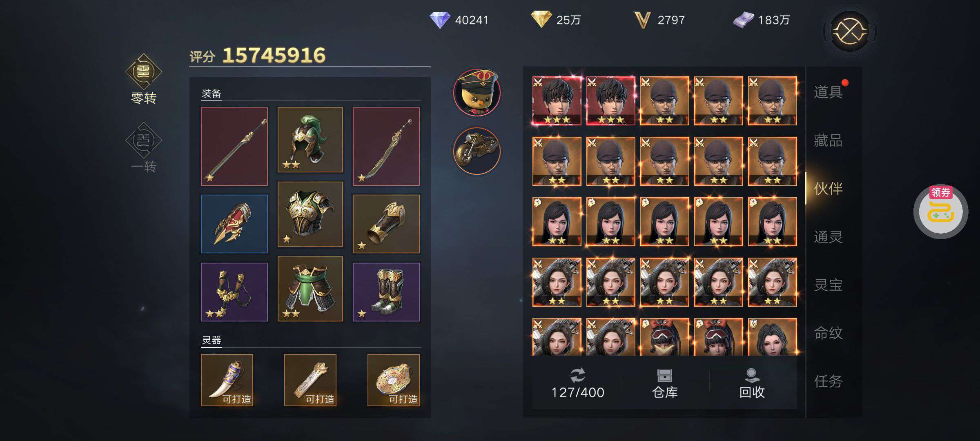
Task: Open the 仓库 warehouse button
Action: pos(665,384)
